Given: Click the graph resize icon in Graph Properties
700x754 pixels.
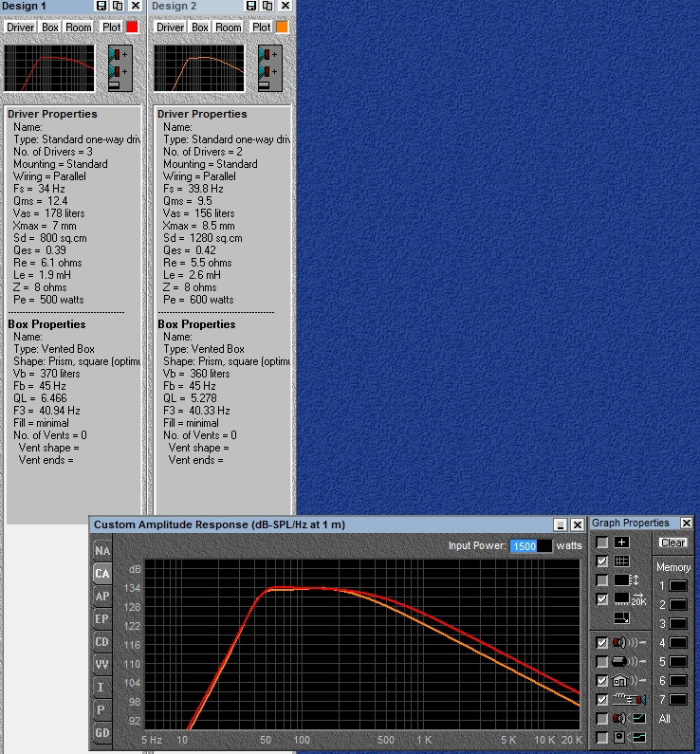Looking at the screenshot, I should pos(621,618).
